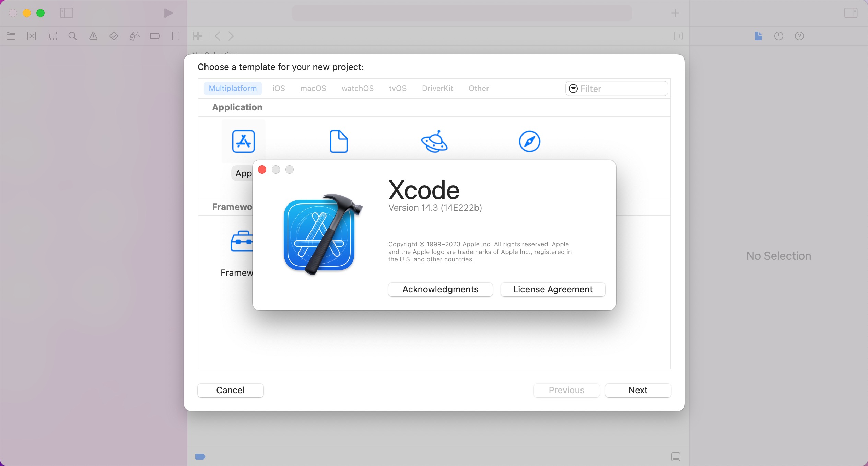The width and height of the screenshot is (868, 466).
Task: Click the Acknowledgments button
Action: pyautogui.click(x=440, y=289)
